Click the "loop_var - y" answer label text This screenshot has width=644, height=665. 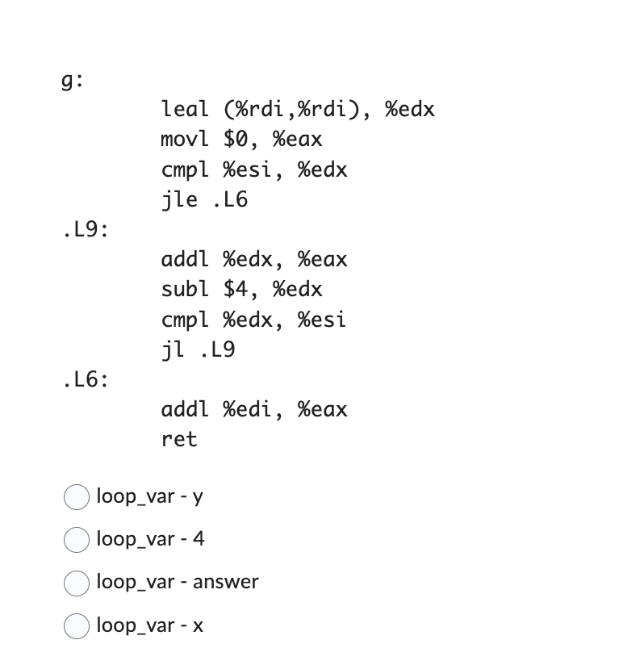[150, 496]
